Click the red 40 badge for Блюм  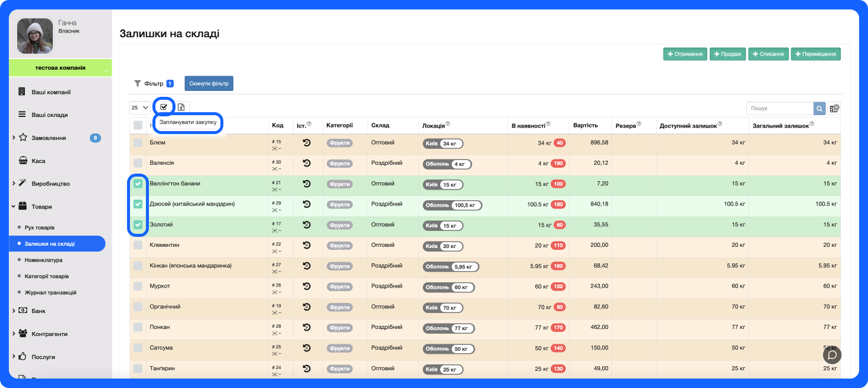(559, 143)
